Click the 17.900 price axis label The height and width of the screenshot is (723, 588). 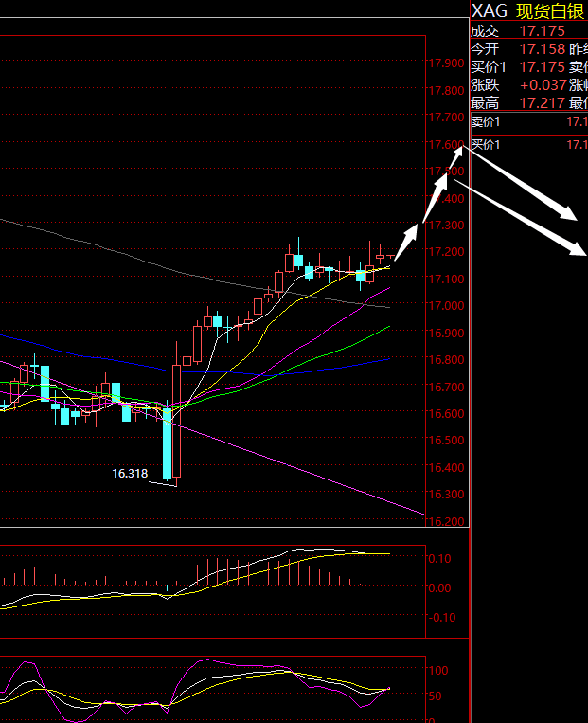(x=446, y=63)
